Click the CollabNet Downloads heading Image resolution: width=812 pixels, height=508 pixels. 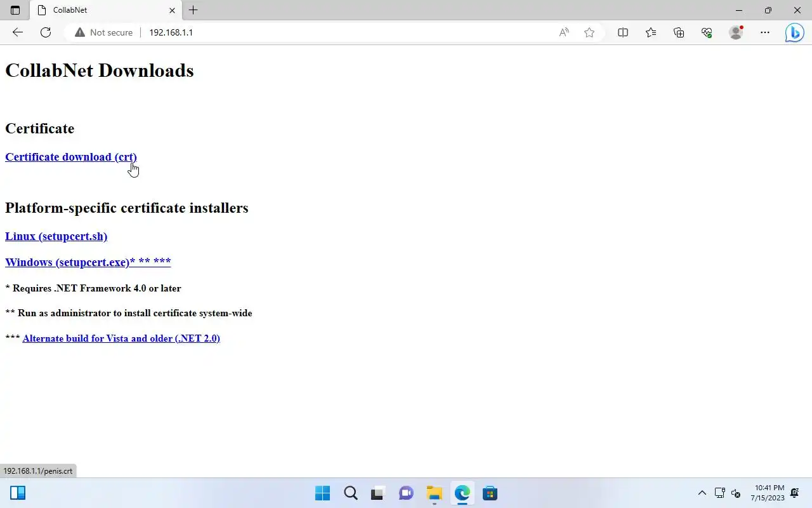(100, 70)
